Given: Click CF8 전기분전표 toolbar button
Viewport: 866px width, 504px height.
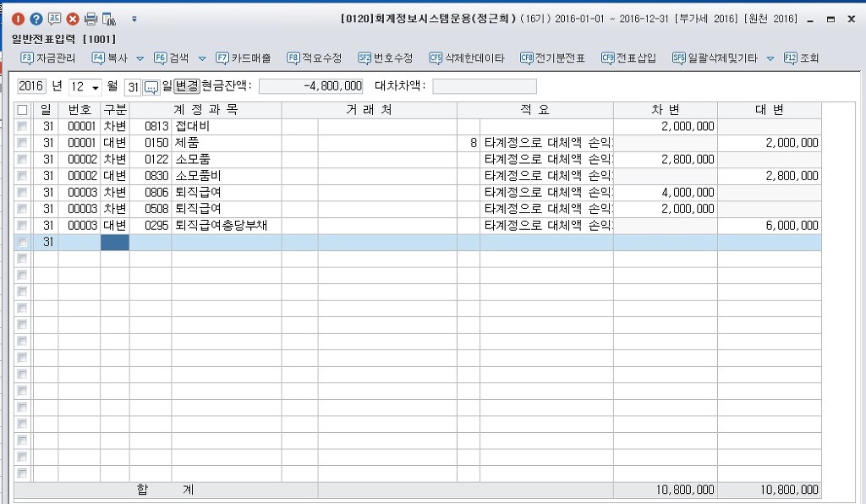Looking at the screenshot, I should click(x=552, y=58).
